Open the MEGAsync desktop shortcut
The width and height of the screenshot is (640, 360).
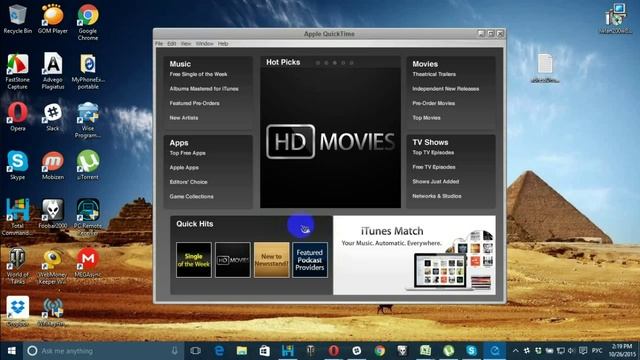(88, 263)
